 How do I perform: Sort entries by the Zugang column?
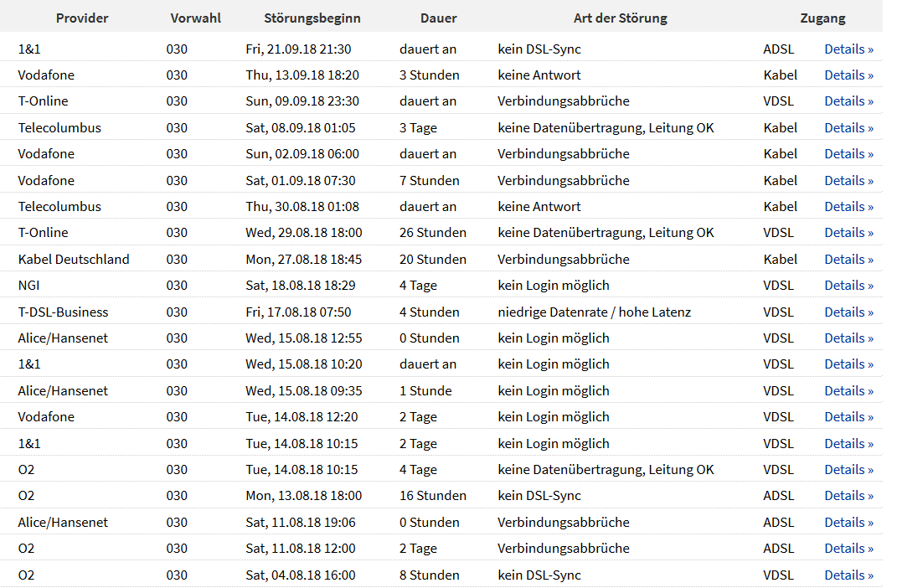point(822,18)
